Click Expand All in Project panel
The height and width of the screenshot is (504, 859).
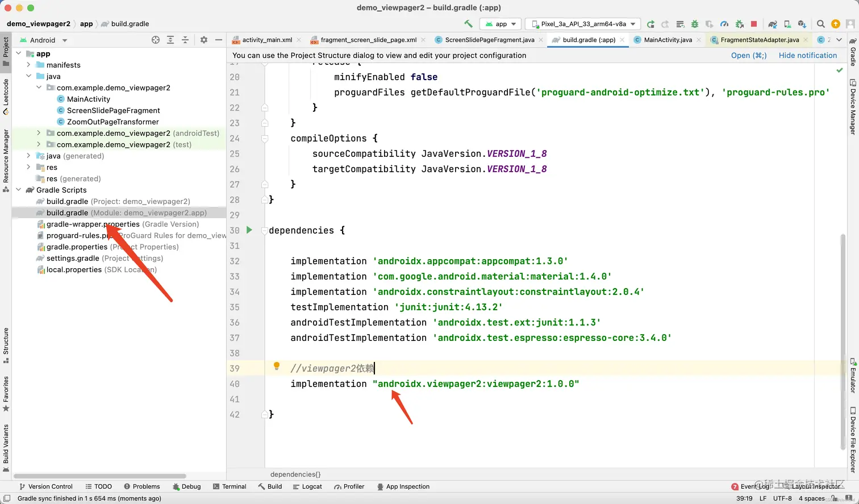click(170, 40)
